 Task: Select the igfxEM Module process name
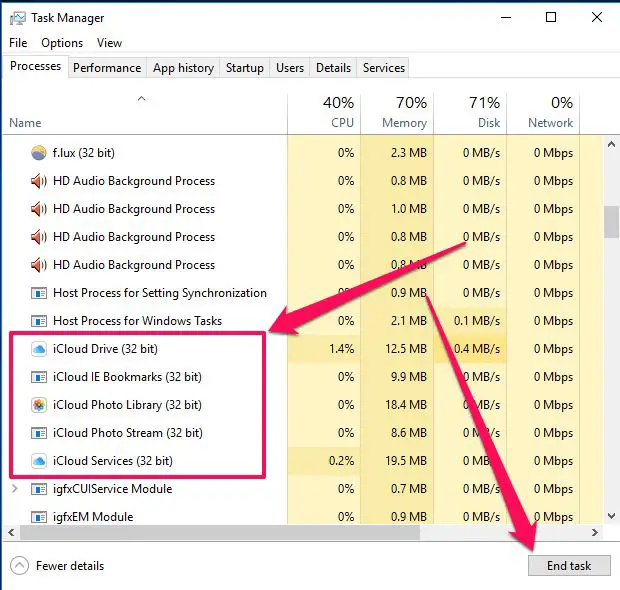[x=93, y=517]
